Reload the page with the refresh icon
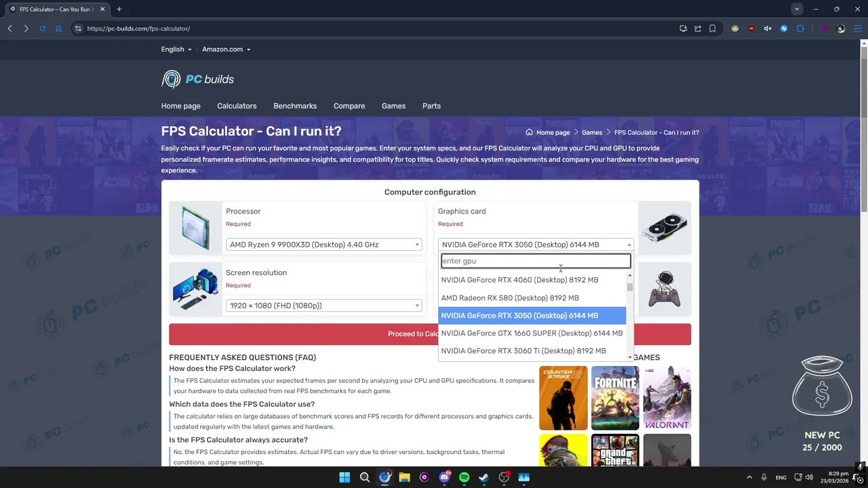The height and width of the screenshot is (488, 868). 42,28
